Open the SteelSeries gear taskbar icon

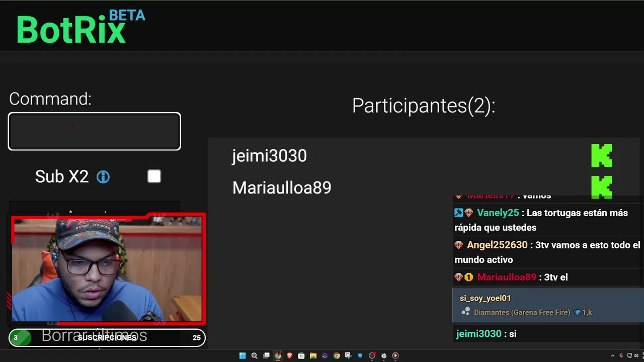coord(383,355)
